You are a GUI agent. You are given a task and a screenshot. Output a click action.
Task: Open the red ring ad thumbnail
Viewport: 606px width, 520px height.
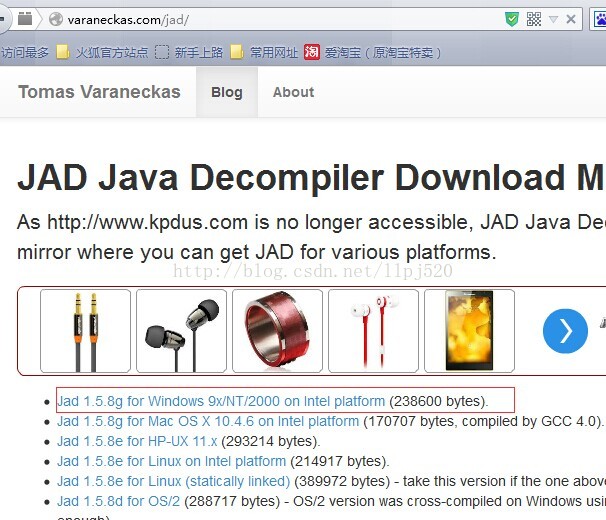[277, 331]
